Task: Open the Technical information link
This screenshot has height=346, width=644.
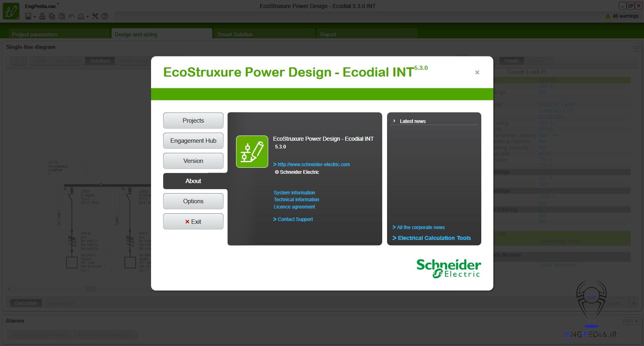Action: (x=296, y=200)
